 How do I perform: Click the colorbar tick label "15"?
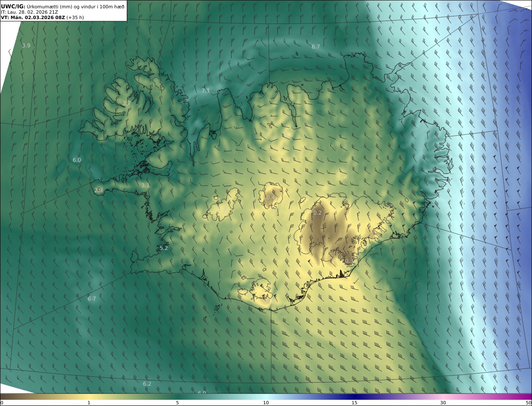pos(355,403)
